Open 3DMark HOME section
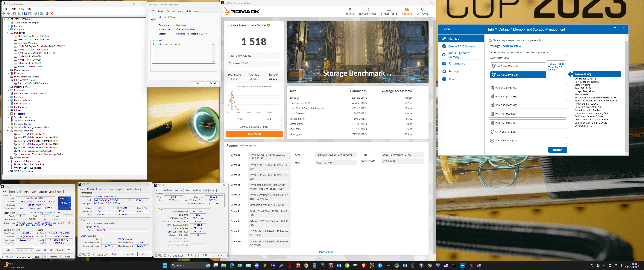 click(x=350, y=11)
